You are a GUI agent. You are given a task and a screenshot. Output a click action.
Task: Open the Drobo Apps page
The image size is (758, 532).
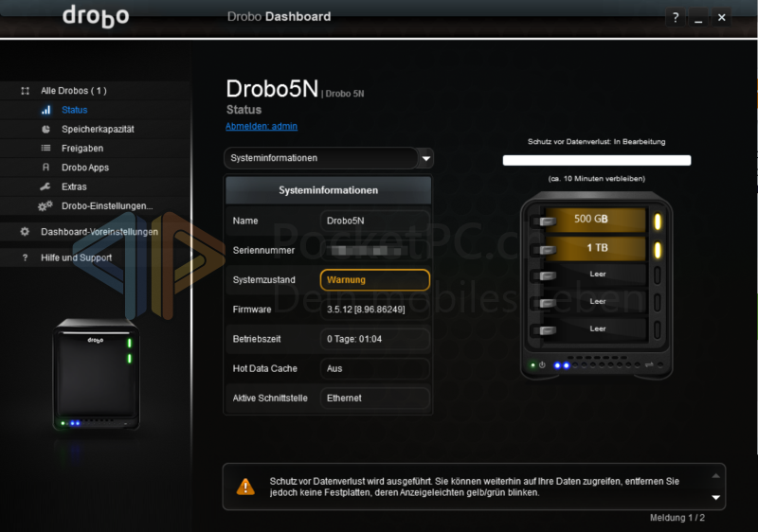85,168
